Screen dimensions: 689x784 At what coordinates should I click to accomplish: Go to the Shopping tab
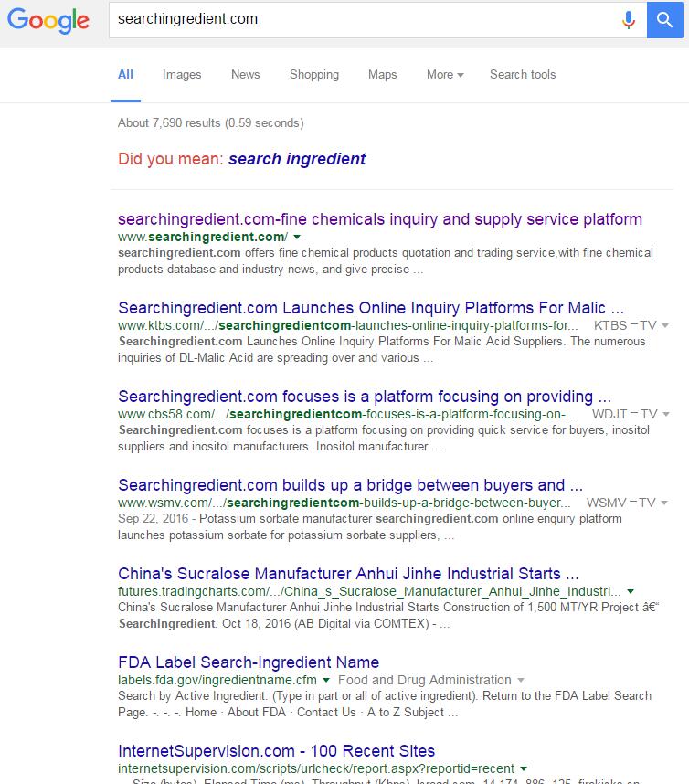314,75
